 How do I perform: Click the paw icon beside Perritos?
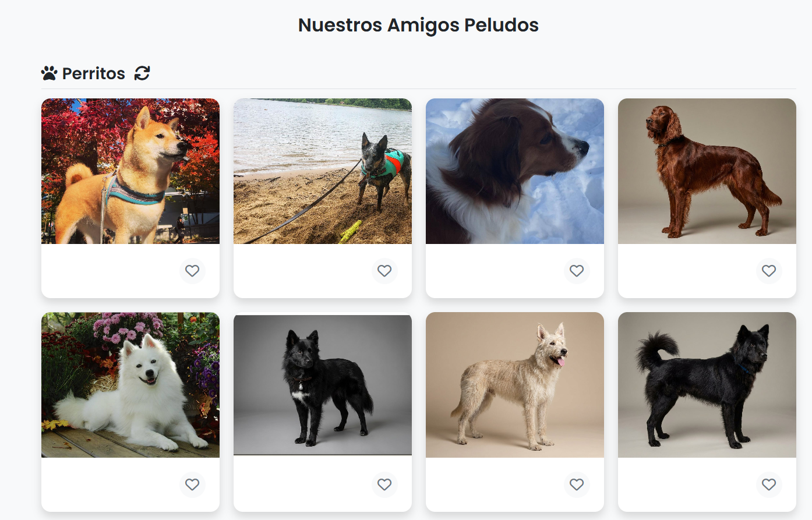[50, 73]
